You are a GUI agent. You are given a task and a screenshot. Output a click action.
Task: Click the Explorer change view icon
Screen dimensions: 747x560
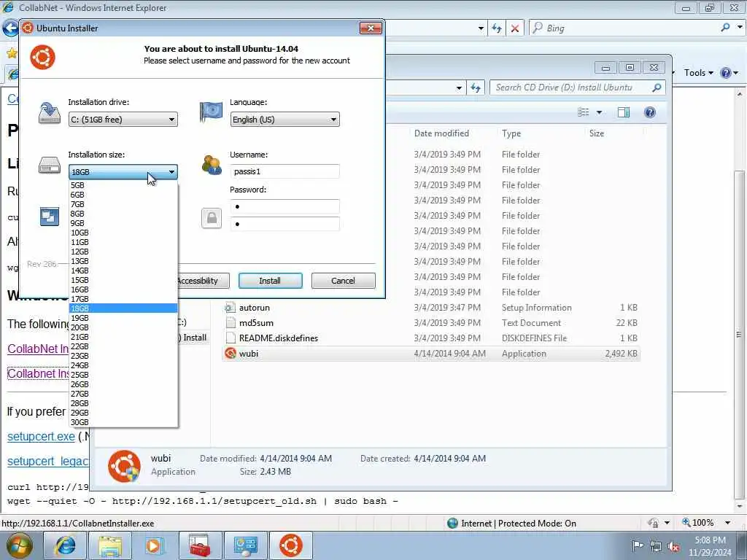(x=584, y=112)
